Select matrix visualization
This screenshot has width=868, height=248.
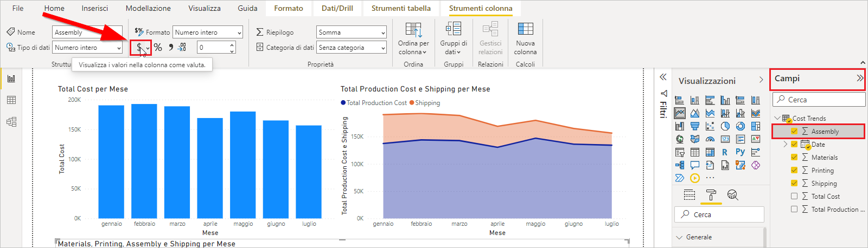pos(710,152)
